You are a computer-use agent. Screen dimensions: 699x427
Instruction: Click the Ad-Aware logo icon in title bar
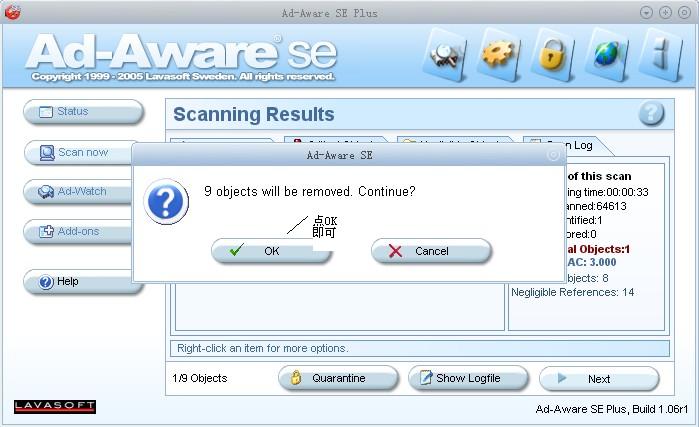(12, 12)
